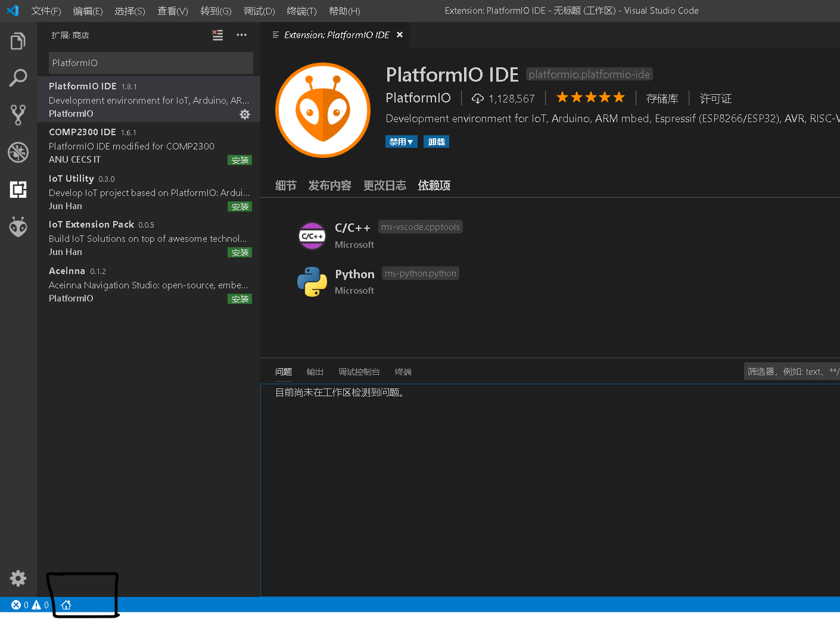The height and width of the screenshot is (619, 840).
Task: Open the Manage gear at bottom left
Action: point(18,578)
